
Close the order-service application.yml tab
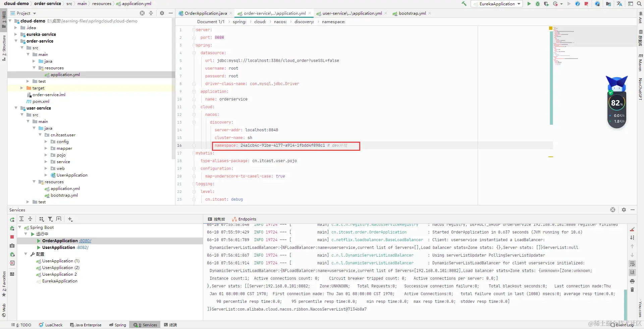[310, 13]
